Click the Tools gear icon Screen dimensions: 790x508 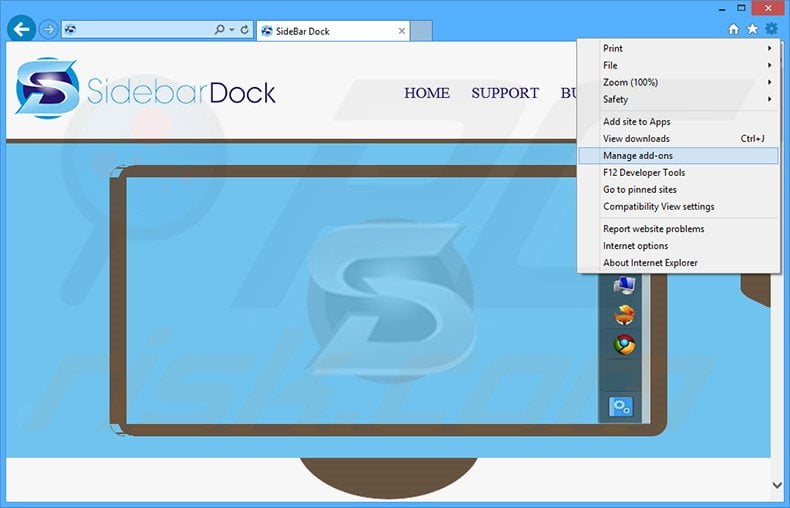coord(771,29)
